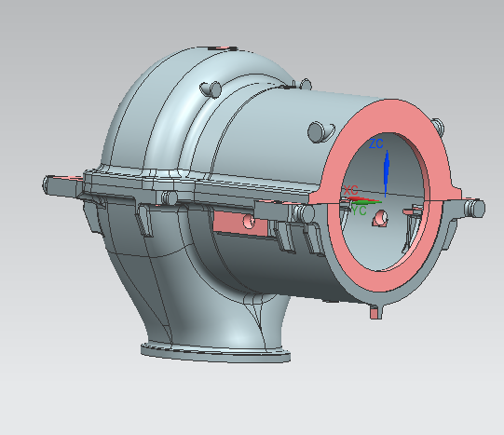Select the ZC axis label

(375, 143)
